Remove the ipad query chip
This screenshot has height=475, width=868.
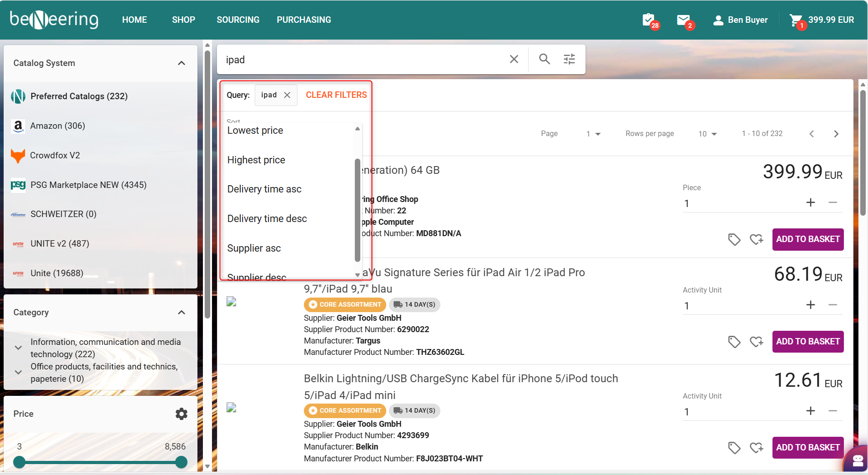click(x=287, y=95)
